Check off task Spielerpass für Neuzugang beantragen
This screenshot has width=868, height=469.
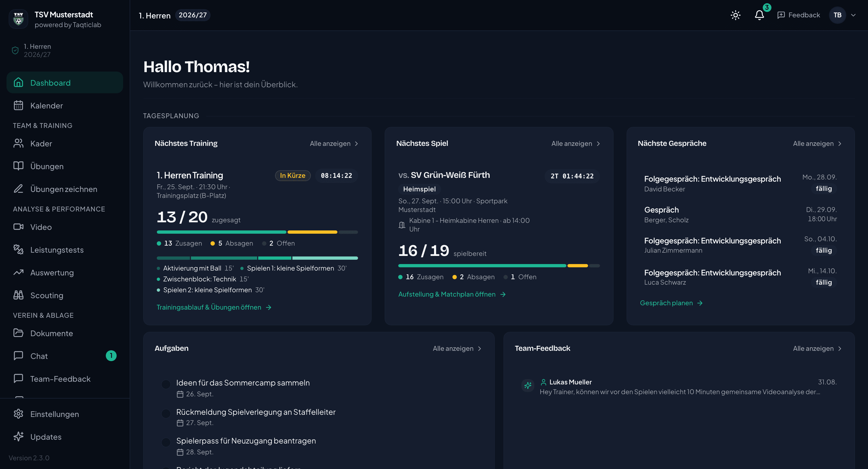[166, 442]
